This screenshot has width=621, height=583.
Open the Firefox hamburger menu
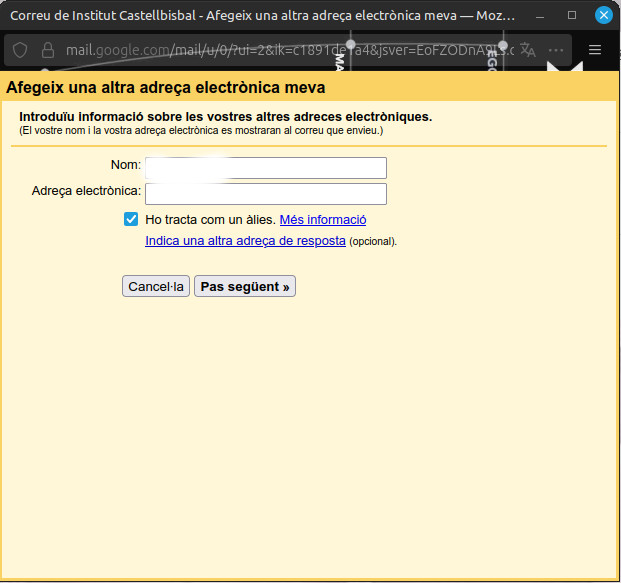coord(595,50)
